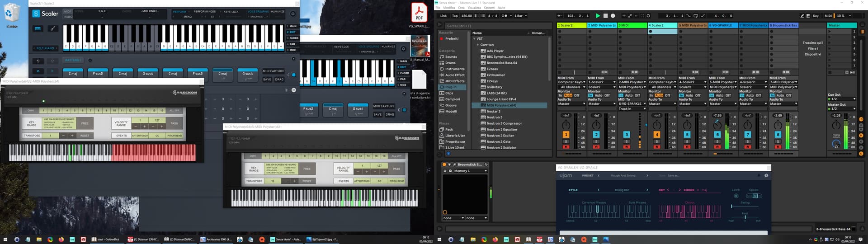Collapse the VST folder in browser
The image size is (868, 244).
(x=474, y=39)
